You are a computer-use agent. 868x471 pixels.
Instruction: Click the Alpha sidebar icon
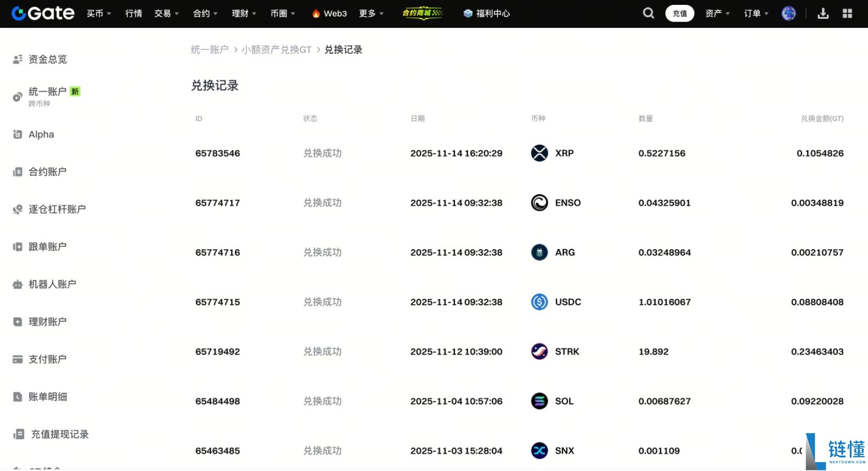tap(18, 134)
